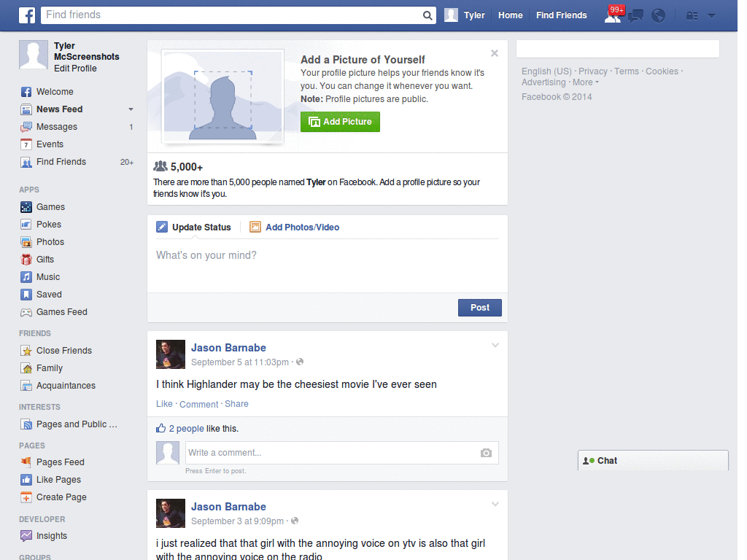Open the Games app icon
Image resolution: width=747 pixels, height=560 pixels.
26,207
